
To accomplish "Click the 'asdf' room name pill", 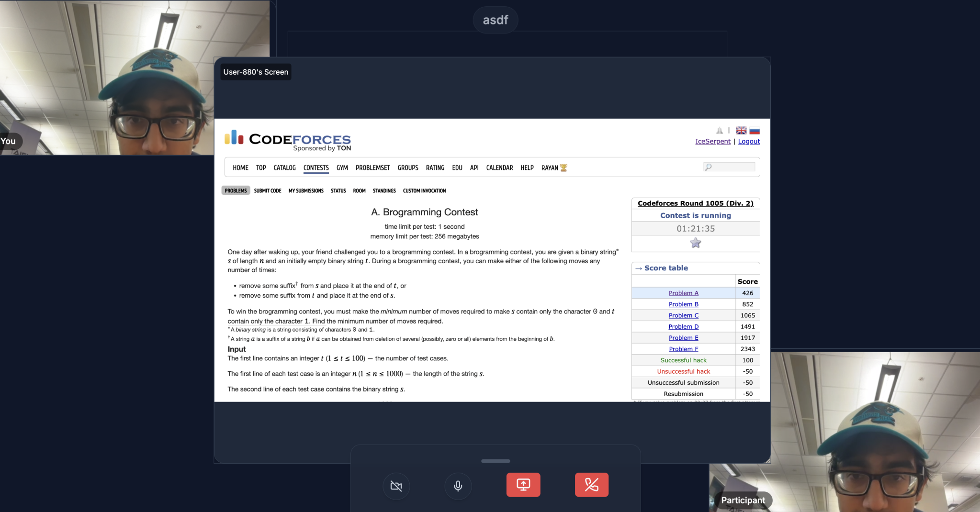I will tap(496, 20).
